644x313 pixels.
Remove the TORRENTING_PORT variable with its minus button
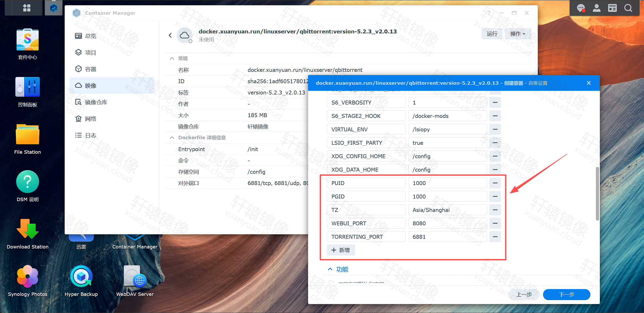[x=495, y=237]
